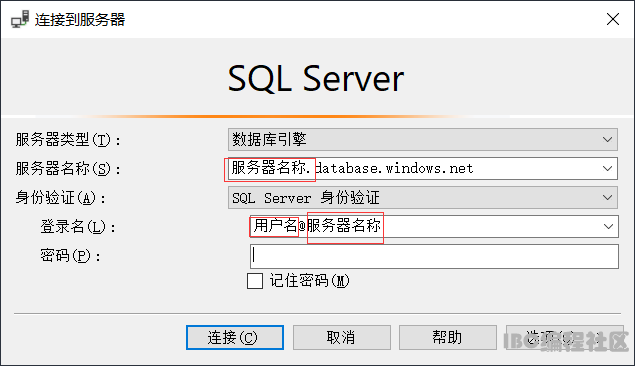Click the 连接(C) button
The image size is (635, 366).
coord(235,337)
